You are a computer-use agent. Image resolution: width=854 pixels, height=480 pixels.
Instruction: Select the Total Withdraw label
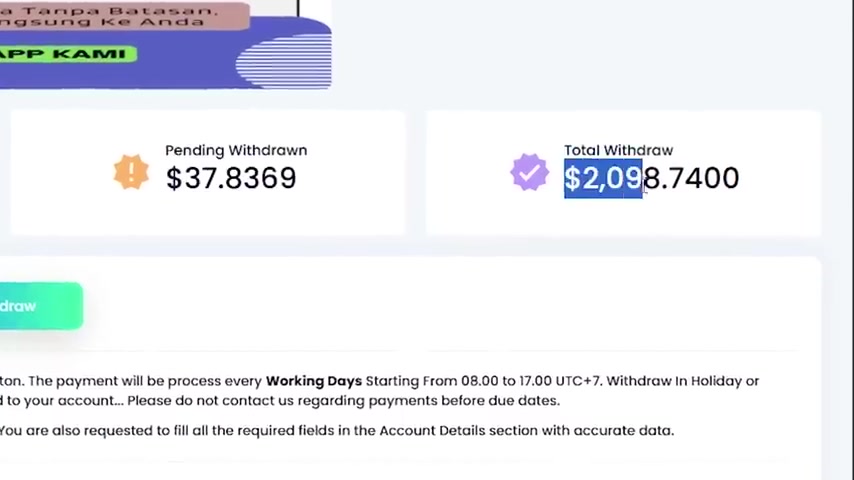618,150
